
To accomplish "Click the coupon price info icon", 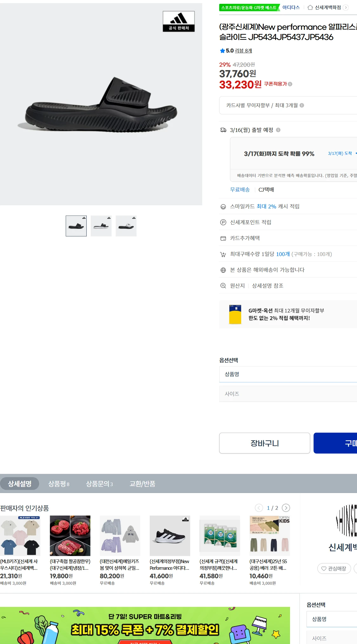I will [290, 84].
